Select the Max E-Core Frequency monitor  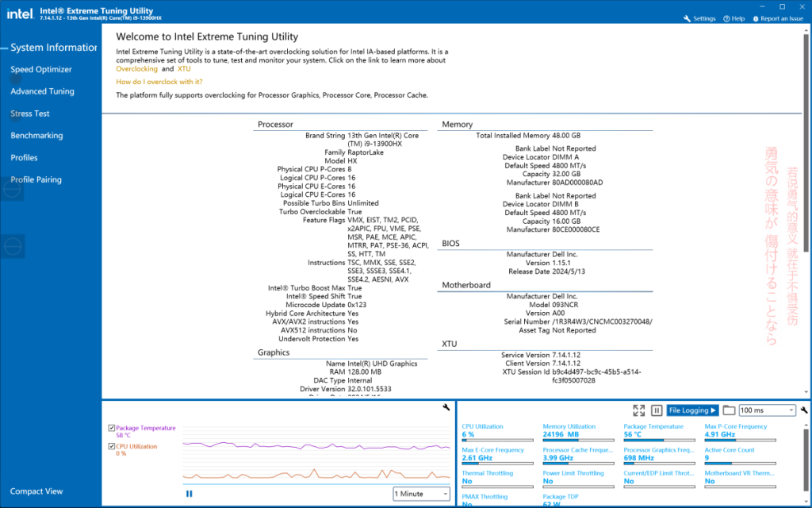pos(497,456)
